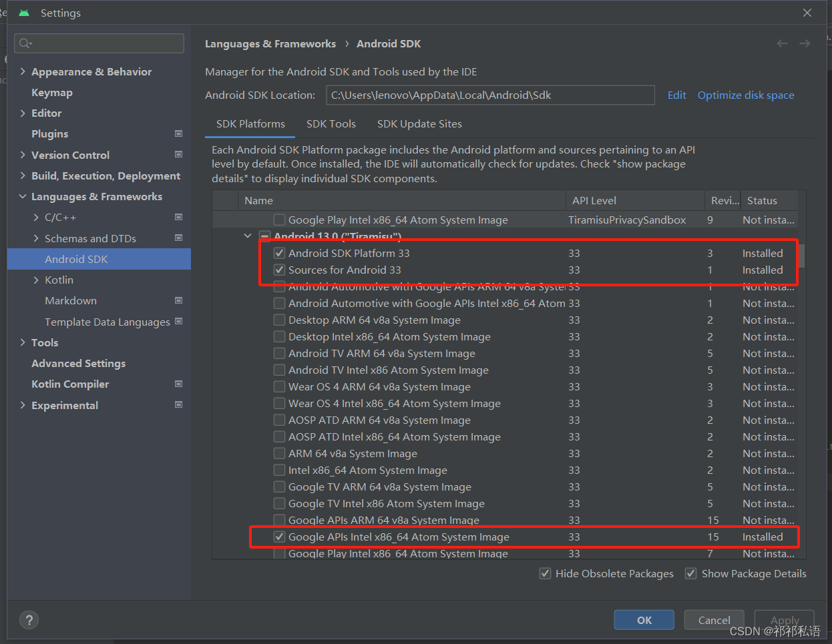The height and width of the screenshot is (644, 832).
Task: Open Plugins settings page
Action: click(50, 133)
